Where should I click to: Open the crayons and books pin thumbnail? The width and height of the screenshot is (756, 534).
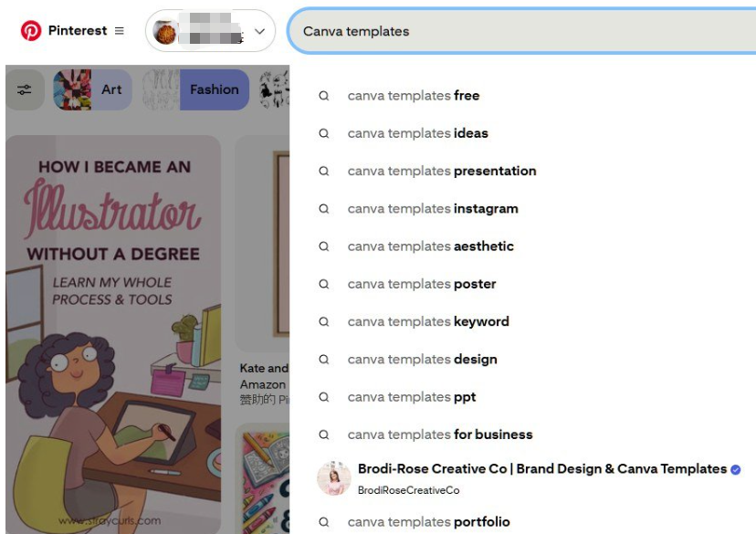262,479
